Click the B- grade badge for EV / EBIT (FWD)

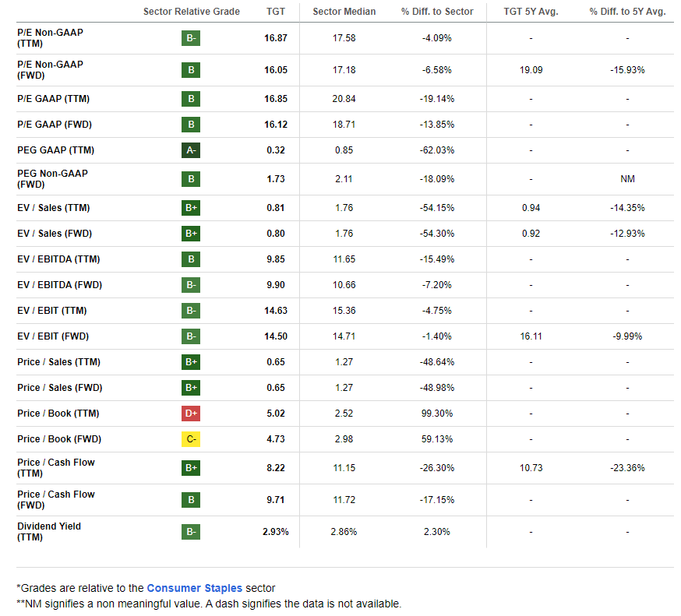click(191, 336)
